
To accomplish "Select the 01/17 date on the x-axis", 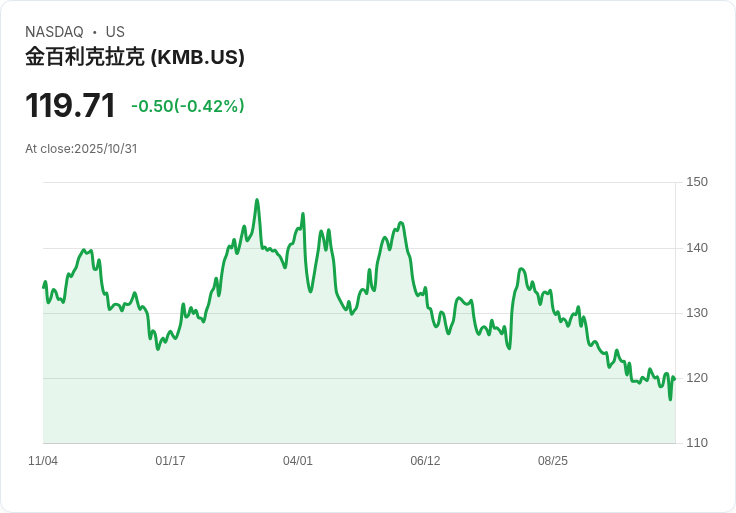I will coord(170,461).
